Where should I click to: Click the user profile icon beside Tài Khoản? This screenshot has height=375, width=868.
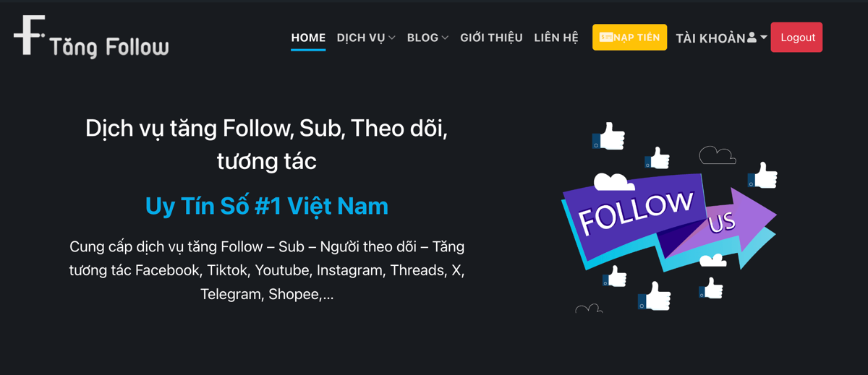752,38
